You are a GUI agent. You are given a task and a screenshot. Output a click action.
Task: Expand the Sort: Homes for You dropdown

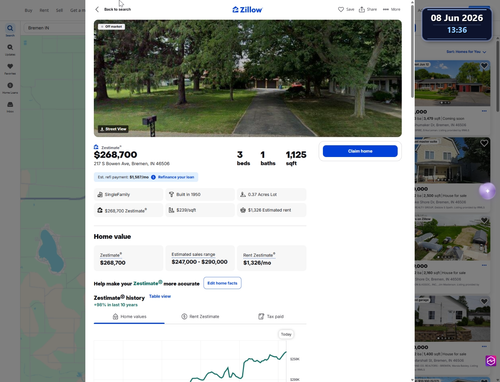pyautogui.click(x=466, y=52)
